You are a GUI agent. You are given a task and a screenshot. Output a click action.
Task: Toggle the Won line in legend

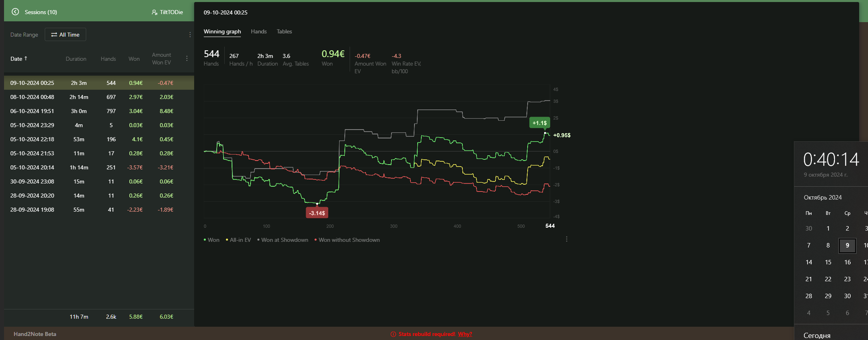point(212,240)
